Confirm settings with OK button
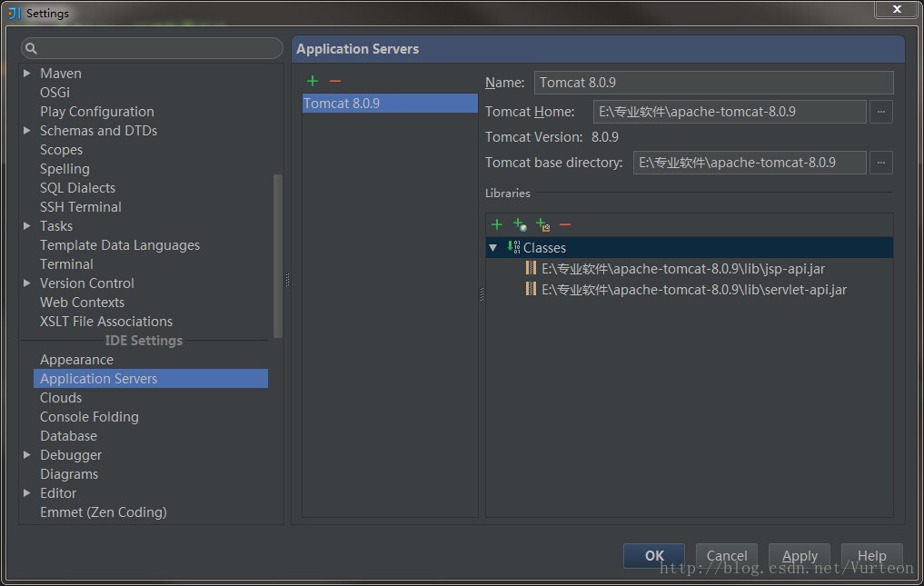The width and height of the screenshot is (924, 586). [654, 556]
